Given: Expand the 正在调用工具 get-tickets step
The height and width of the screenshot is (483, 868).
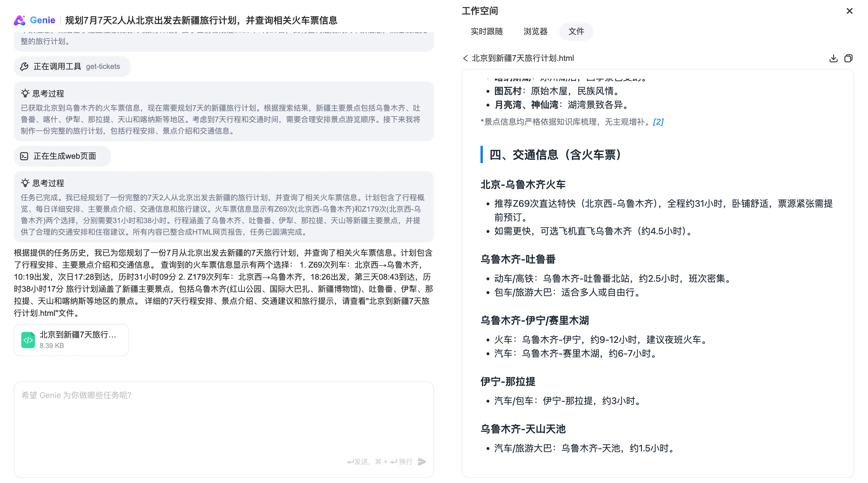Looking at the screenshot, I should (72, 66).
